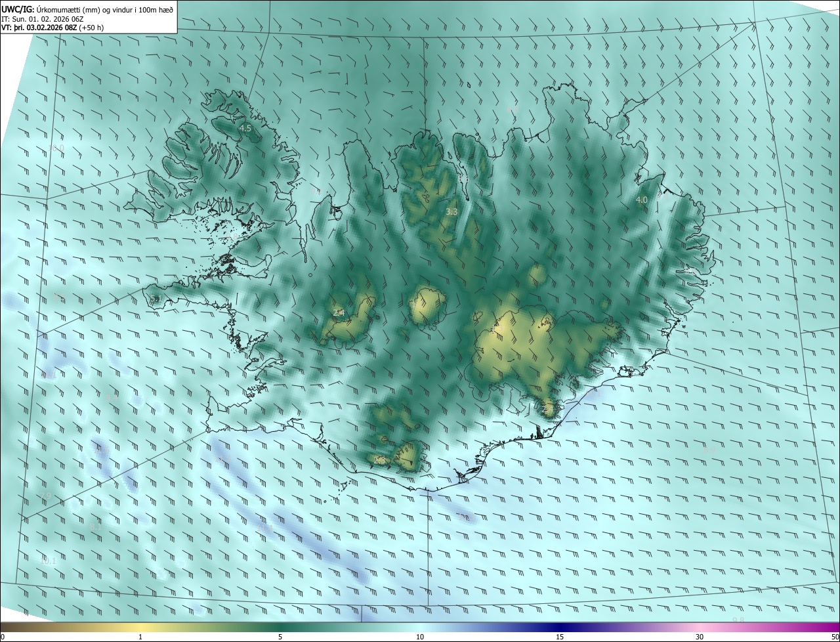Click the '10.1' value in the southwest ocean
The image size is (840, 642).
click(48, 561)
